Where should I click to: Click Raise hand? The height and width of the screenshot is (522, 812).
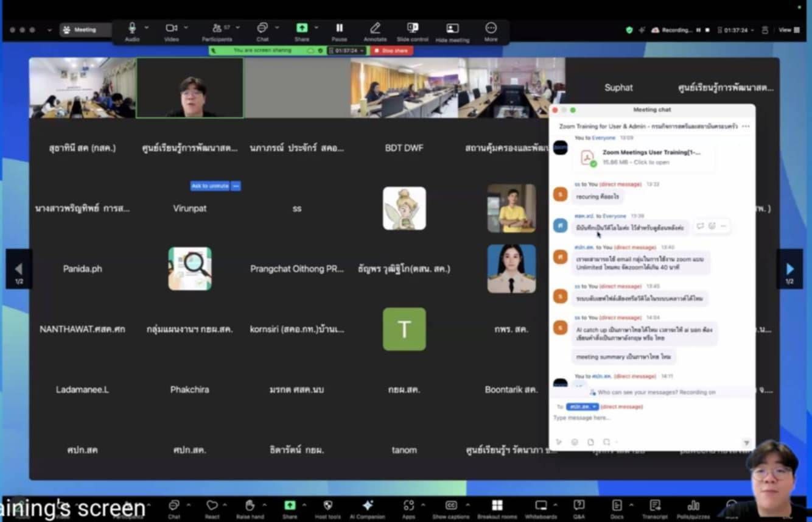[250, 509]
